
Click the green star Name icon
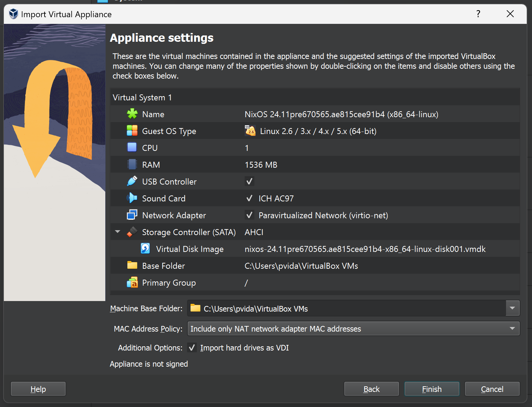tap(132, 114)
